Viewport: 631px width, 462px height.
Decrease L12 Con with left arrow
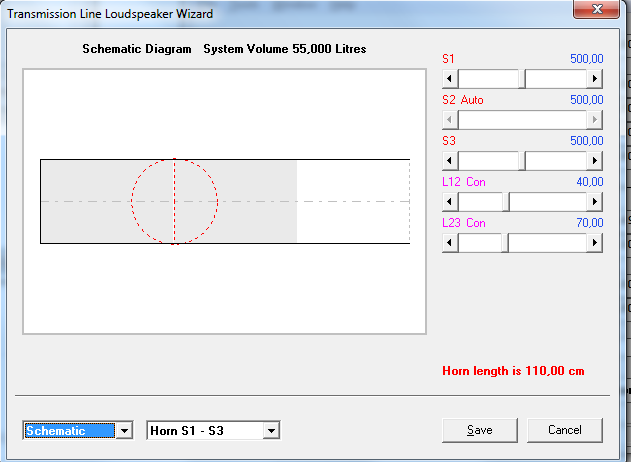coord(450,202)
